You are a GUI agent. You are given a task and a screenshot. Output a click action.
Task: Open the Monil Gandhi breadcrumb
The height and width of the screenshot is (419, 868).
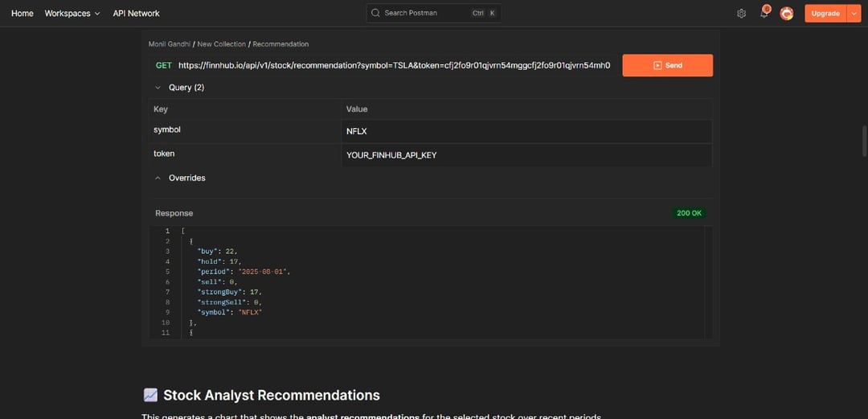[x=170, y=43]
